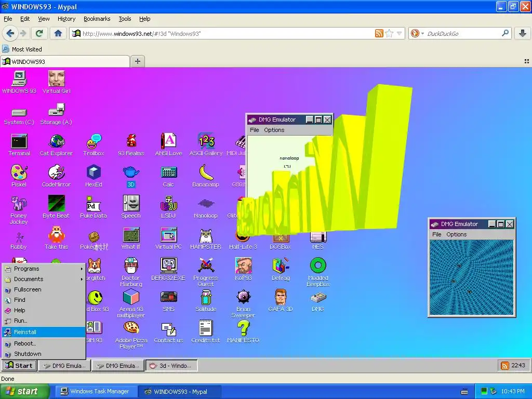Image resolution: width=532 pixels, height=399 pixels.
Task: Open File menu in blue-pattern DMG Emulator
Action: 436,234
